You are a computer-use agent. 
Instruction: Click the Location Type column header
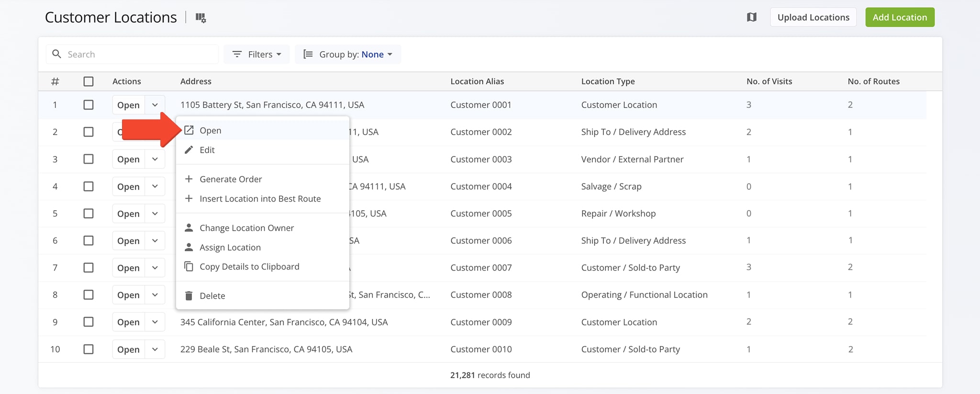pos(608,81)
